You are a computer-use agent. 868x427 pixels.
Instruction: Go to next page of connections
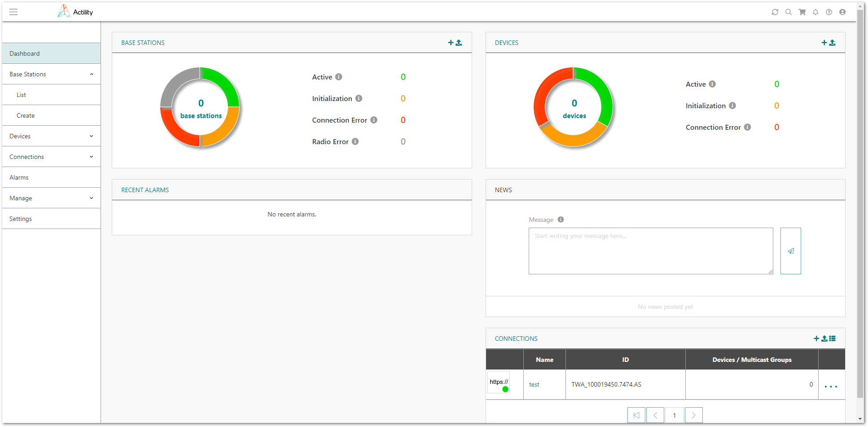pyautogui.click(x=693, y=415)
